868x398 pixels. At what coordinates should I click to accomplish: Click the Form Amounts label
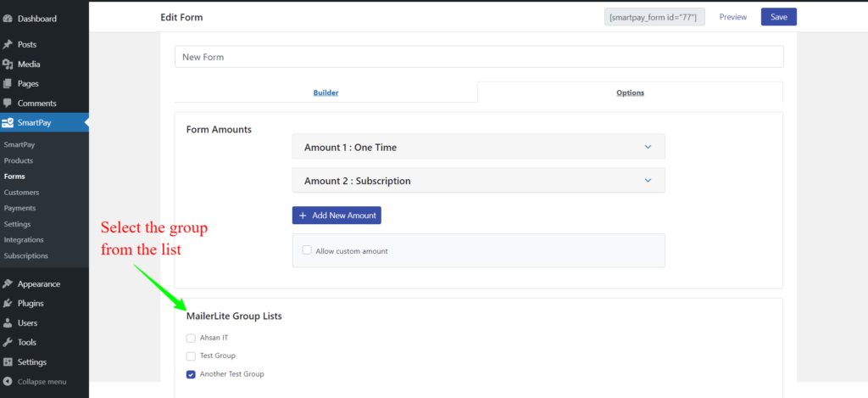(220, 130)
